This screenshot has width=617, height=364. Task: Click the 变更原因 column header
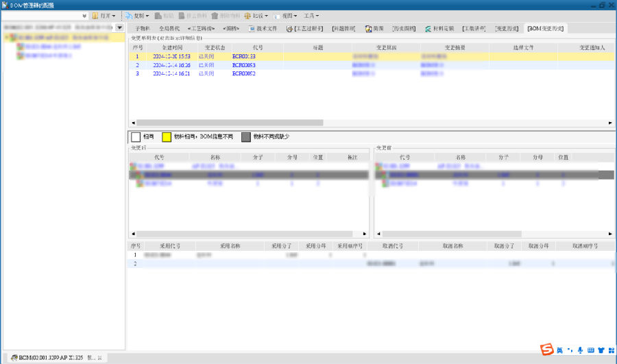(386, 47)
